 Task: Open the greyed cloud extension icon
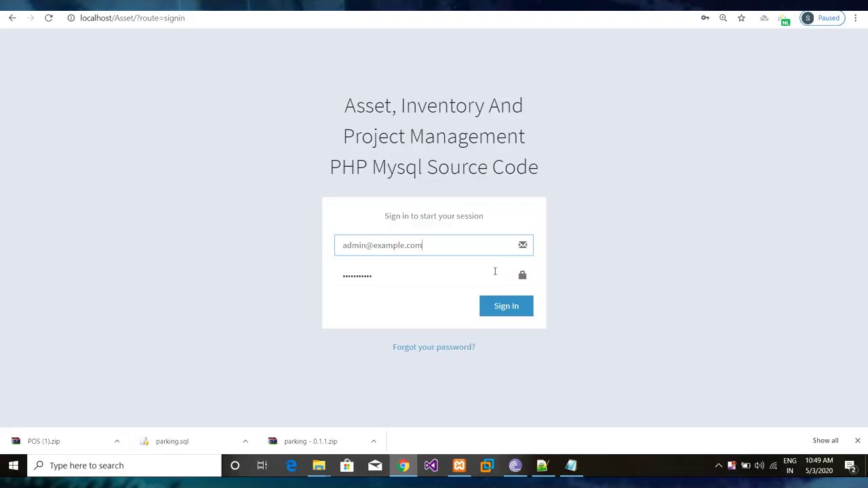[x=764, y=18]
